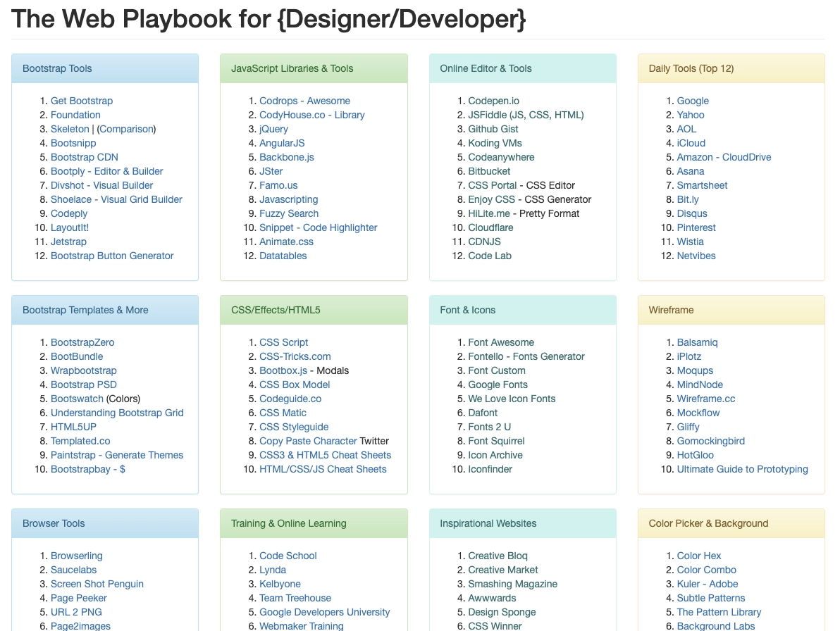Click the Browserling link

tap(77, 556)
